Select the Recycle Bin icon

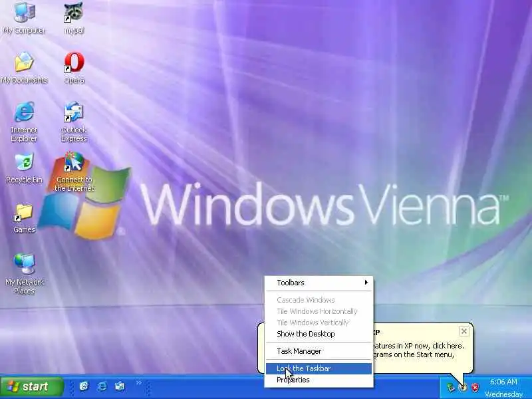pyautogui.click(x=24, y=168)
